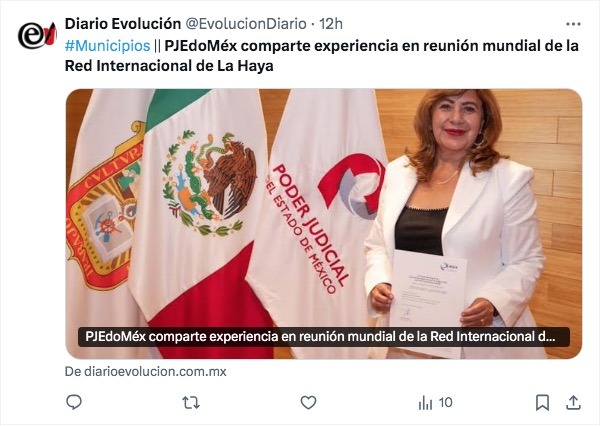Bookmark this Diario Evolución post

click(542, 403)
